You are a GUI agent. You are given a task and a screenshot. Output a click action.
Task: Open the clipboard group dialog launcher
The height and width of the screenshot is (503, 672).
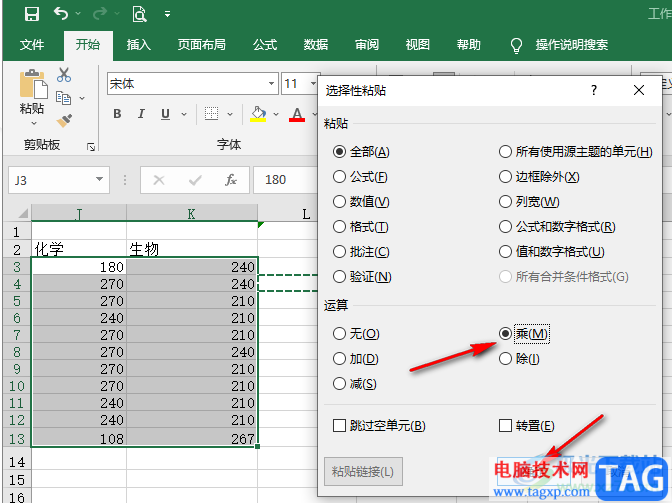pyautogui.click(x=91, y=147)
